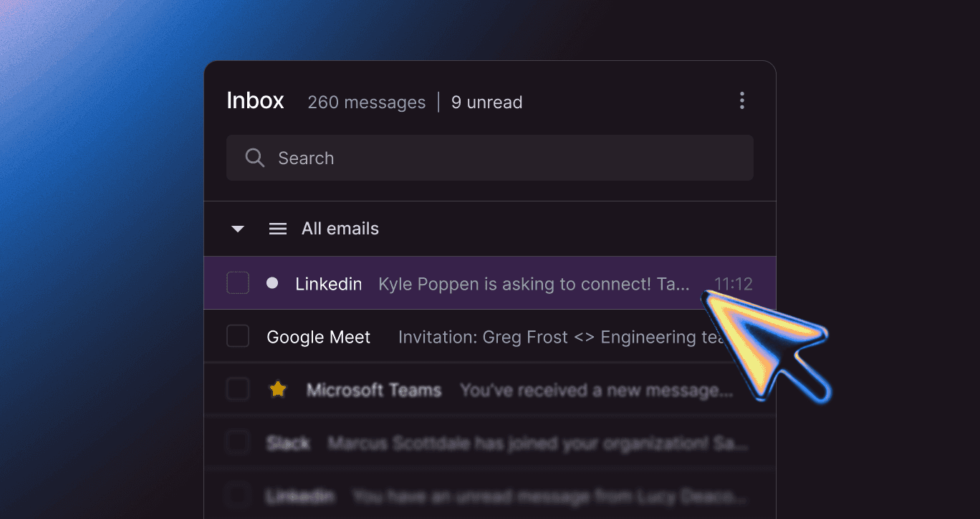Unstar the Microsoft Teams email
Viewport: 980px width, 519px height.
click(x=277, y=389)
